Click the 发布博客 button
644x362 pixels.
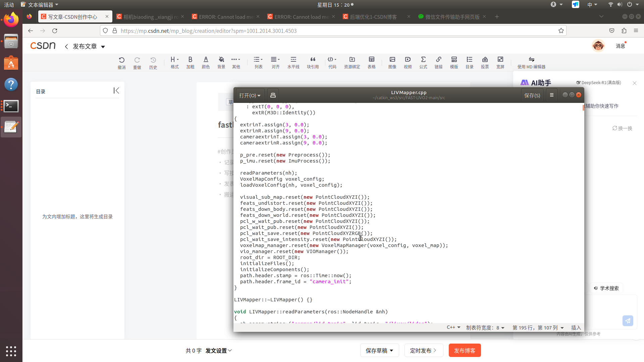coord(465,350)
